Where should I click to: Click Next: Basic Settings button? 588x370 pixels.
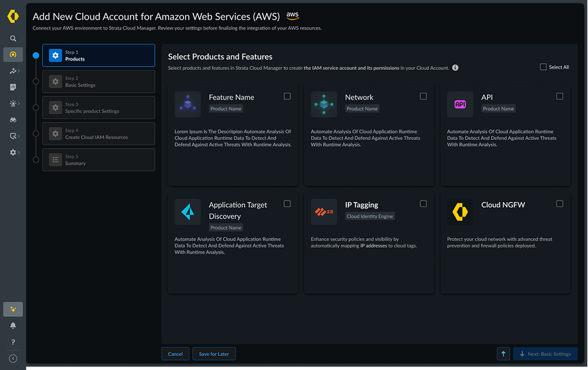click(x=546, y=354)
